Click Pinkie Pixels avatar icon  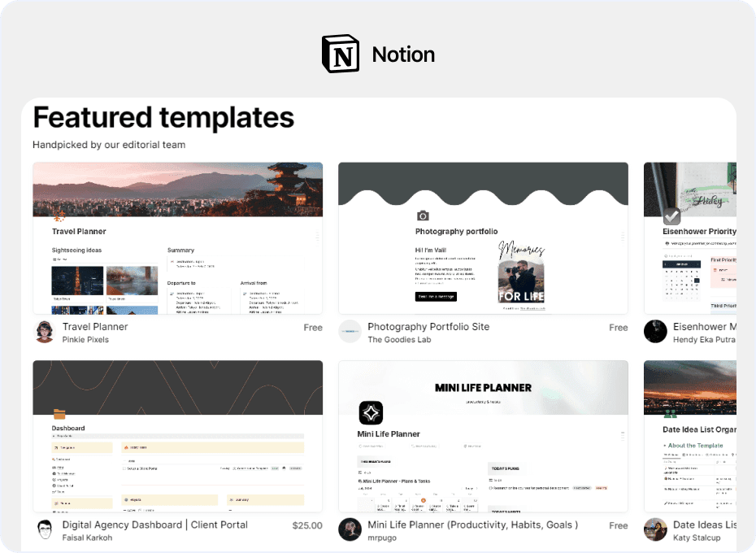pos(45,332)
